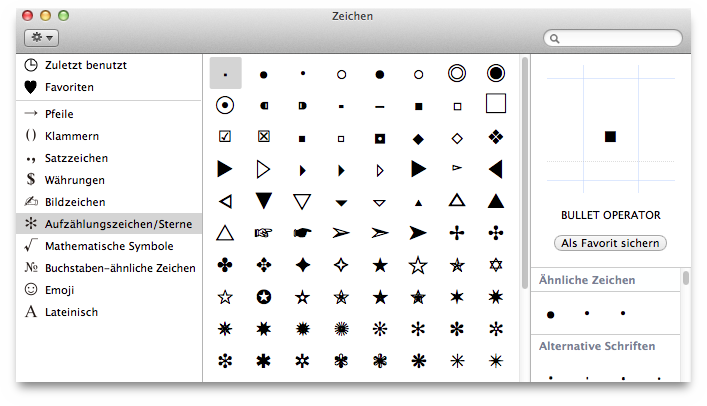
Task: Select the large black down-pointing triangle
Action: coord(264,201)
